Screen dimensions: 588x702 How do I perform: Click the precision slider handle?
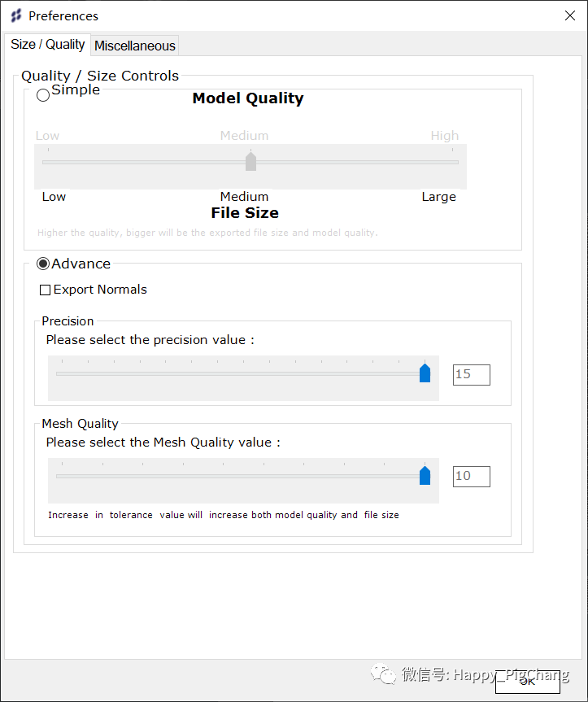coord(425,373)
